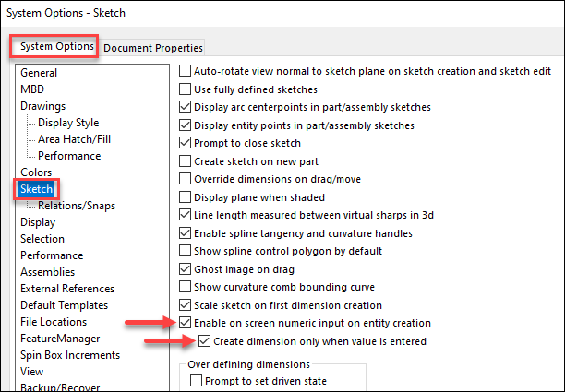Uncheck Display arc centerpoints option
This screenshot has width=565, height=392.
[x=185, y=107]
